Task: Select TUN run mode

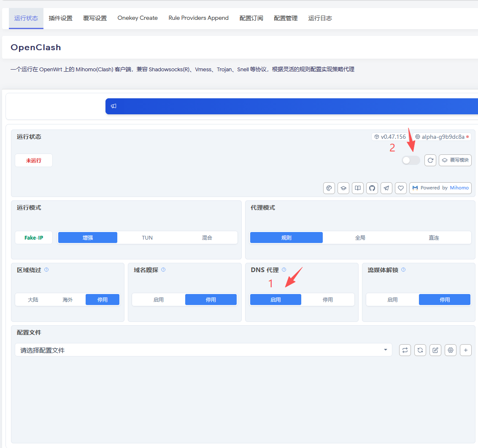Action: pyautogui.click(x=147, y=238)
